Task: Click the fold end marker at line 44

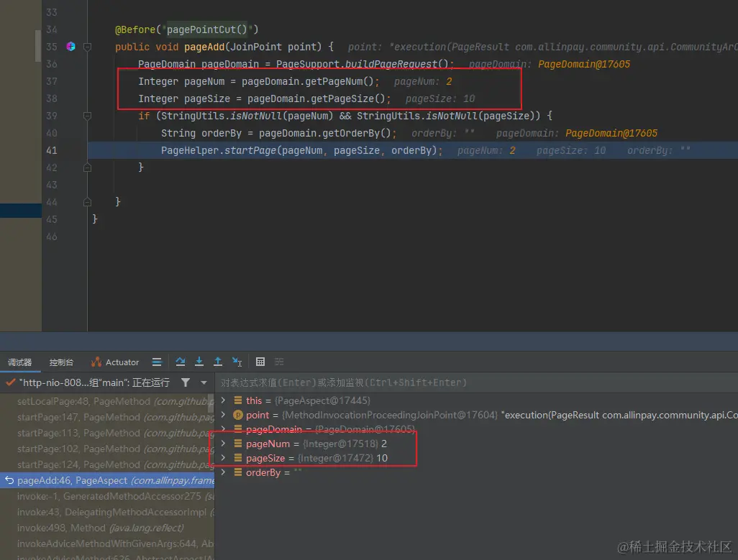Action: [87, 202]
